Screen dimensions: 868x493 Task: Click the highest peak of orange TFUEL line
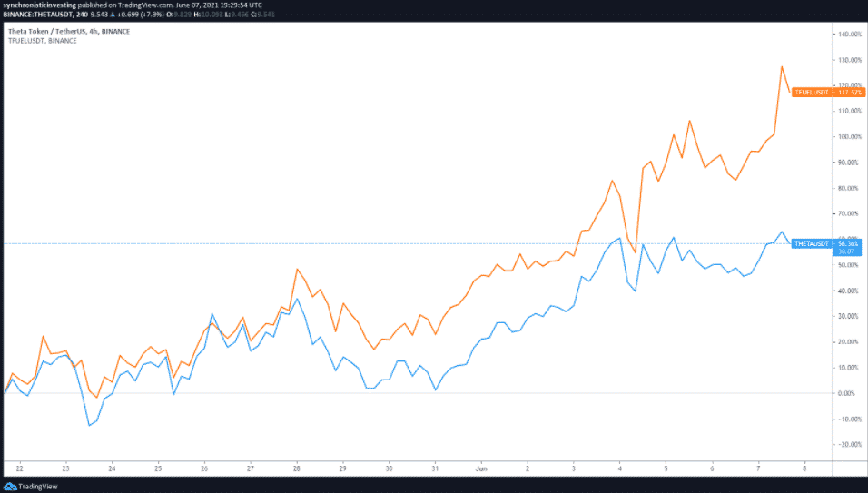point(781,66)
